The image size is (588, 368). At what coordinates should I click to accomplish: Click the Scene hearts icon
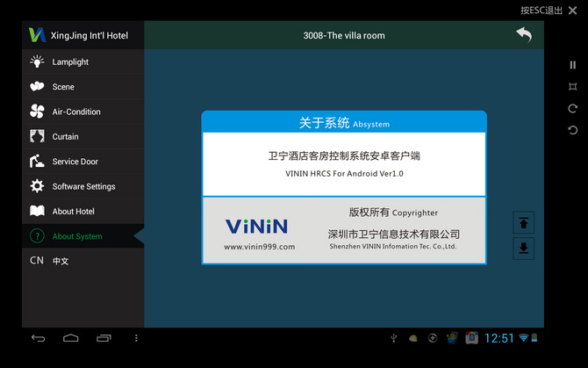[37, 87]
